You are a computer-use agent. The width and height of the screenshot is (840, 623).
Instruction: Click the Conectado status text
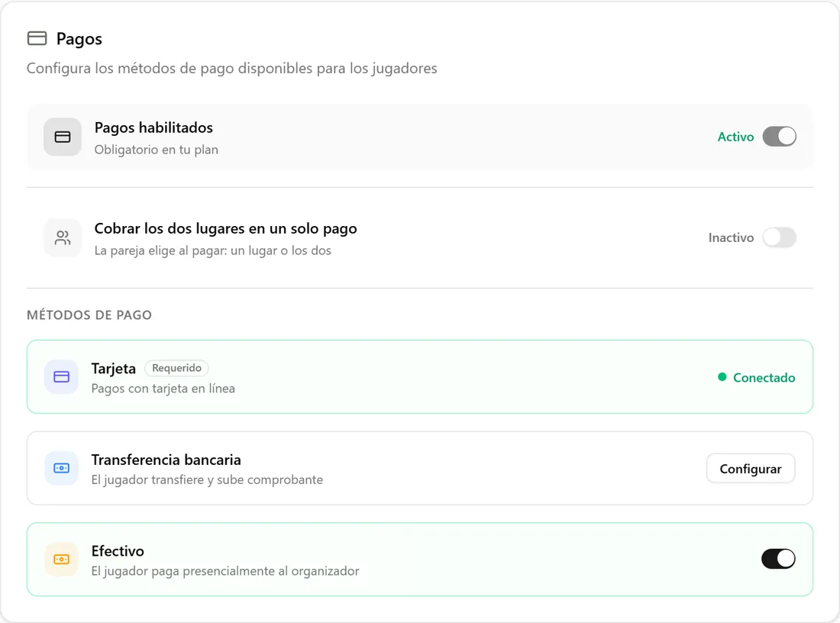pyautogui.click(x=764, y=378)
